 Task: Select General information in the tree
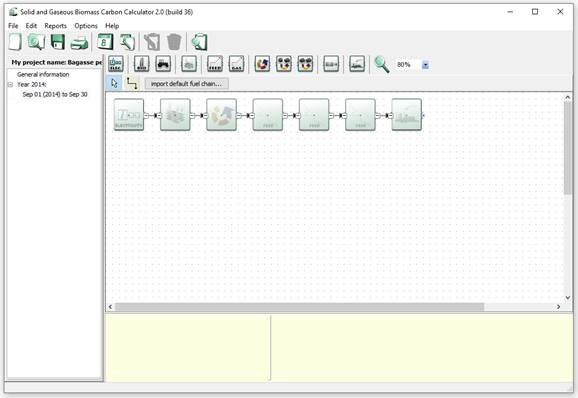(x=43, y=74)
